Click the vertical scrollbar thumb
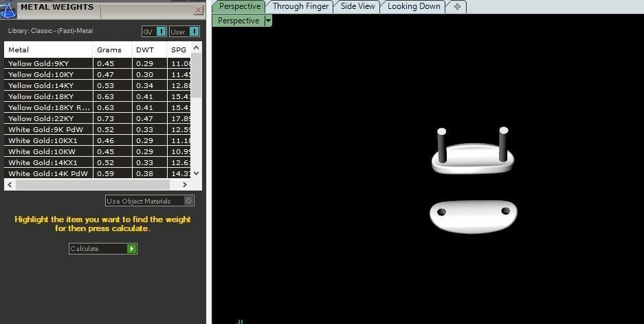 pos(197,76)
